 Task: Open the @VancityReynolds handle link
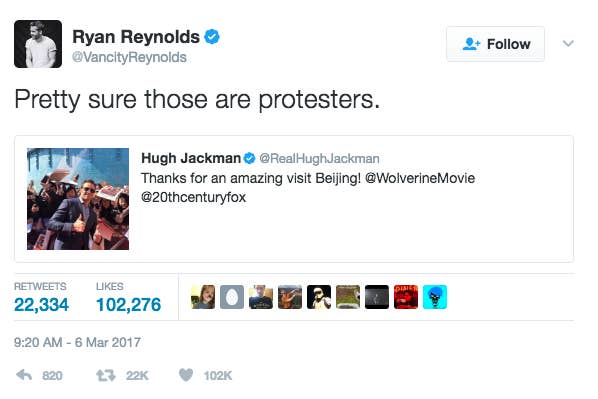129,57
